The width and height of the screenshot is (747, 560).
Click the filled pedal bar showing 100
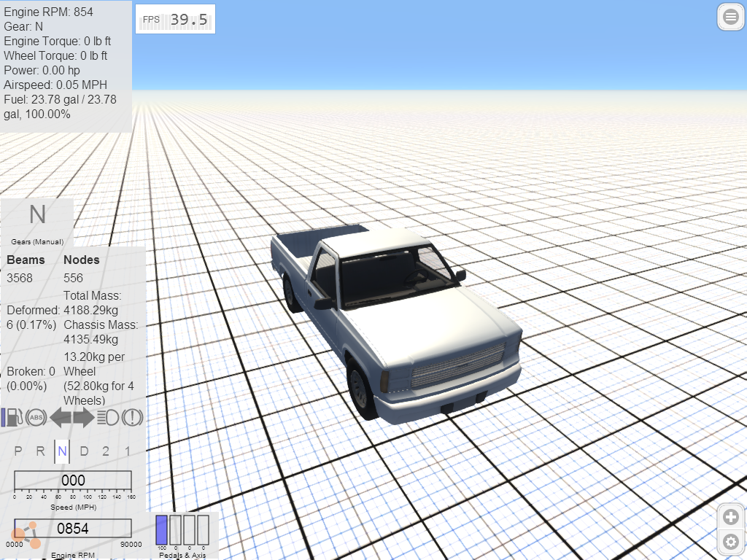point(162,529)
